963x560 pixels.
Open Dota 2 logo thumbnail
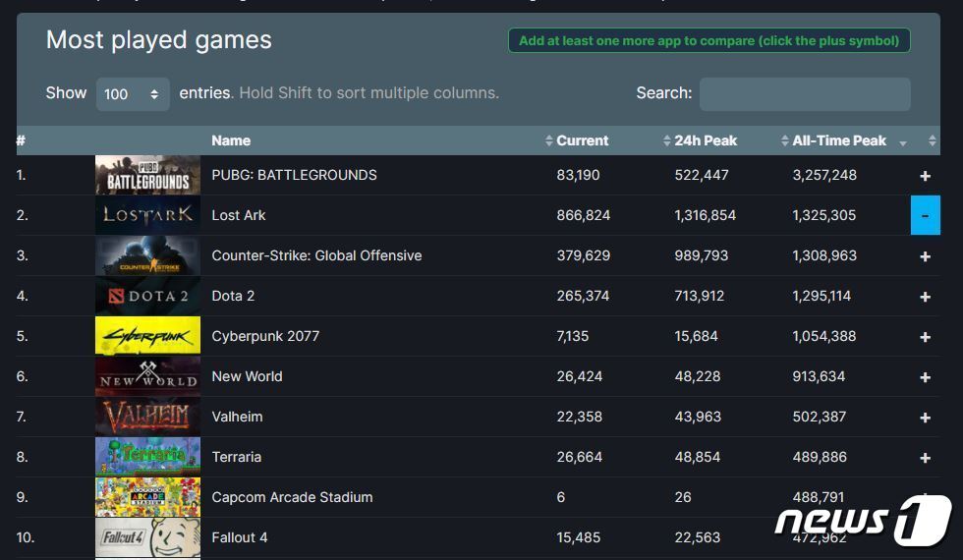coord(147,296)
